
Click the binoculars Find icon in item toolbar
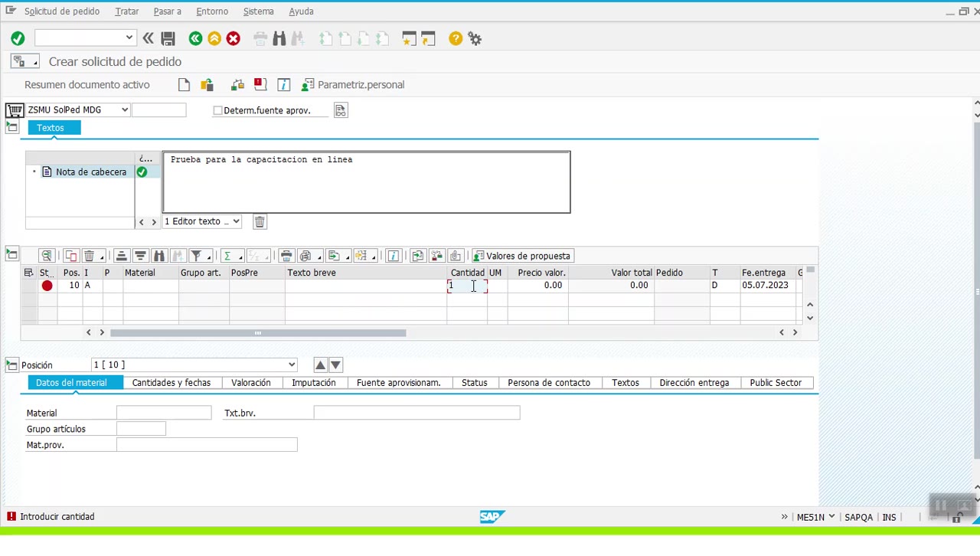pos(159,256)
